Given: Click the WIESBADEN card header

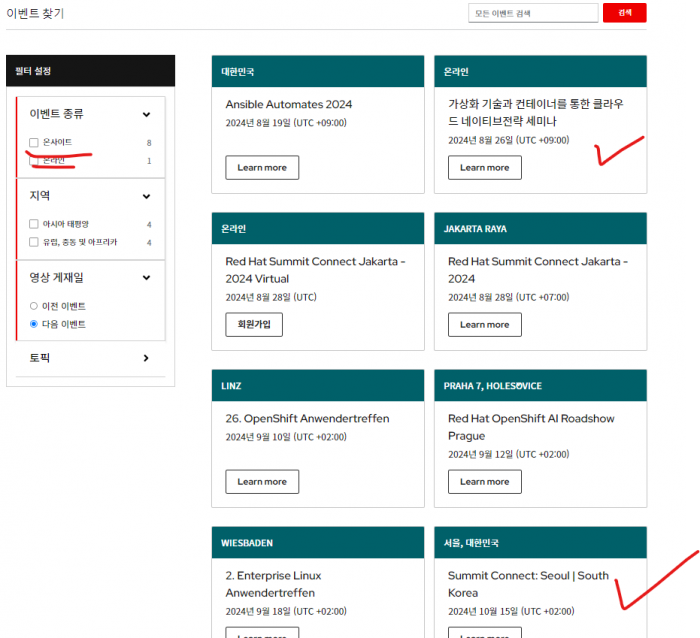Looking at the screenshot, I should click(318, 543).
